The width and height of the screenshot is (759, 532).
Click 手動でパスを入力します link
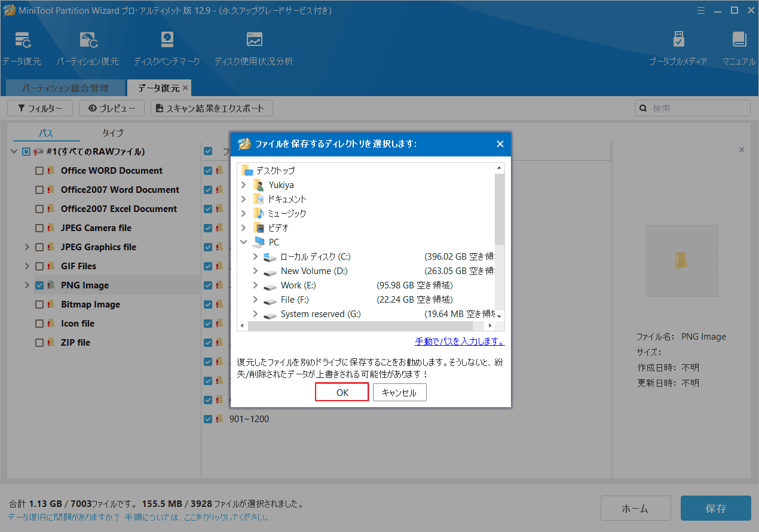(x=460, y=342)
